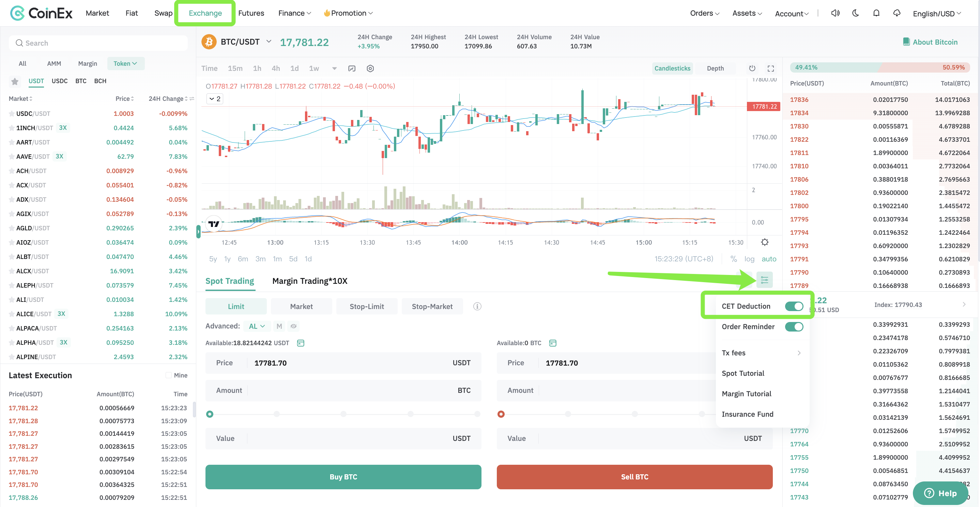Switch to dark mode moon icon
This screenshot has height=507, width=980.
coord(856,13)
